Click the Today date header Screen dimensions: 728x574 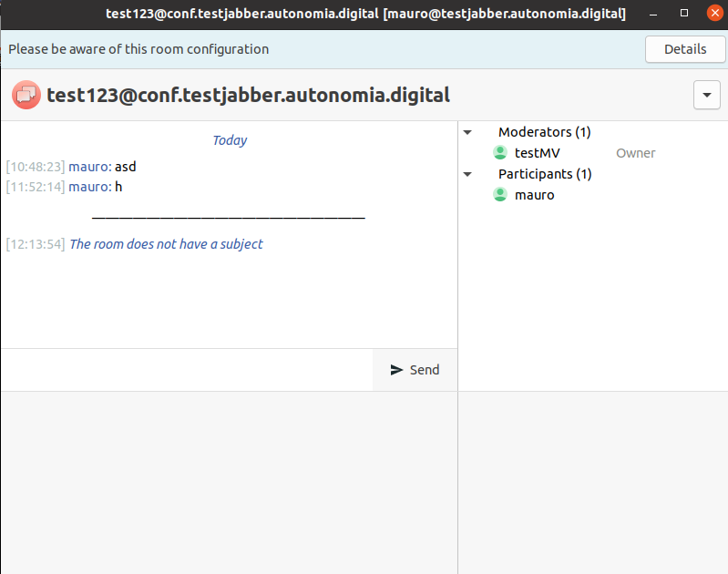(230, 140)
